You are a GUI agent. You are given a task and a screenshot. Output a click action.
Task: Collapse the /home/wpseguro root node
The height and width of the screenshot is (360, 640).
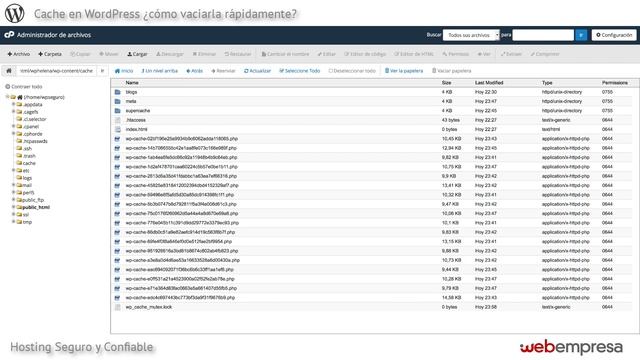(7, 97)
